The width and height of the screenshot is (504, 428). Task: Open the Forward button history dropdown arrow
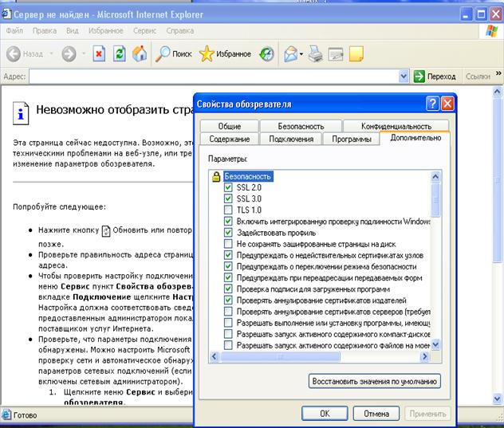tap(84, 53)
